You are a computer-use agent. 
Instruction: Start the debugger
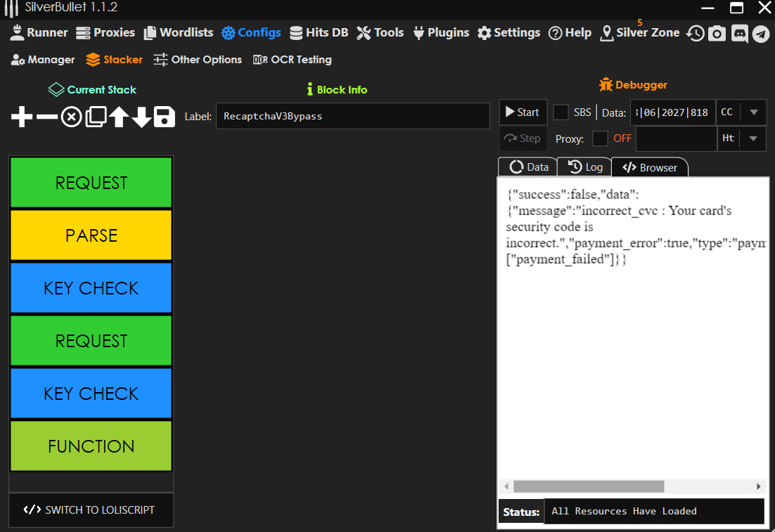(523, 112)
